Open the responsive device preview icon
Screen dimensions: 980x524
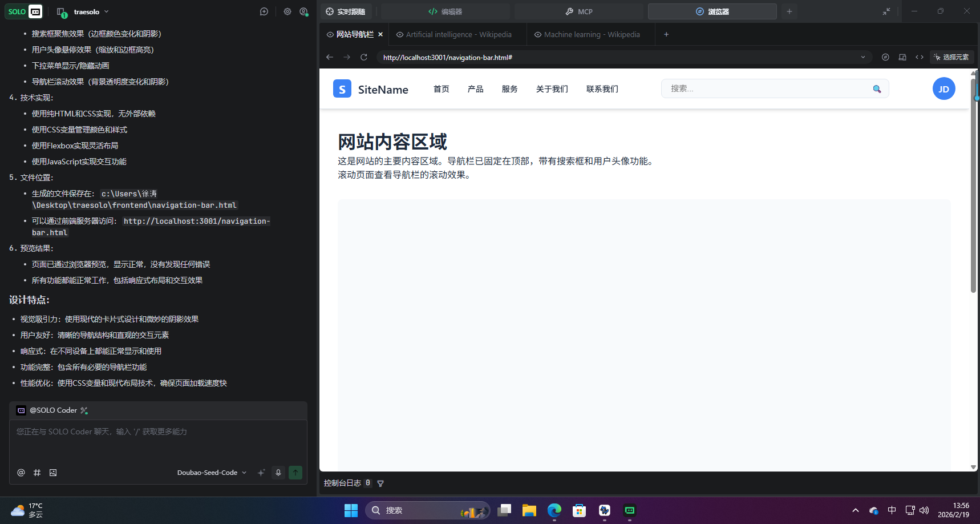pos(902,57)
